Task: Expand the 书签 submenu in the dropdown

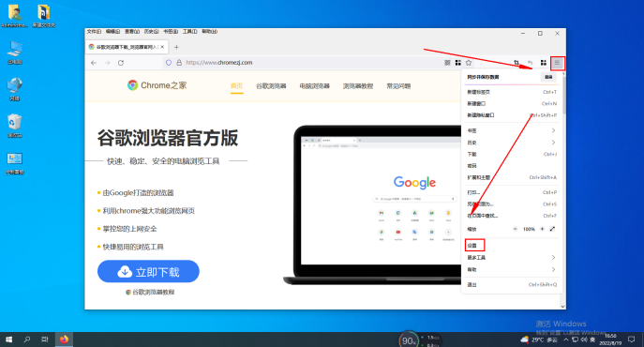Action: coord(512,130)
